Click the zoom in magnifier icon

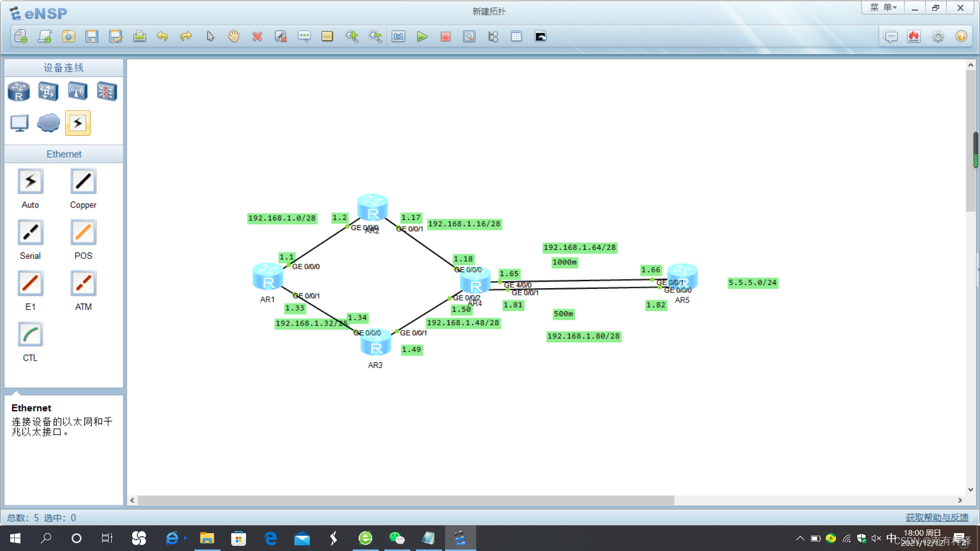coord(352,36)
